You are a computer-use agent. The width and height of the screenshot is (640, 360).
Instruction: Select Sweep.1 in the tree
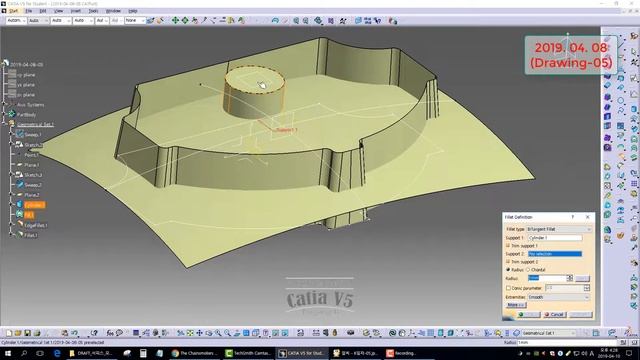pyautogui.click(x=33, y=135)
